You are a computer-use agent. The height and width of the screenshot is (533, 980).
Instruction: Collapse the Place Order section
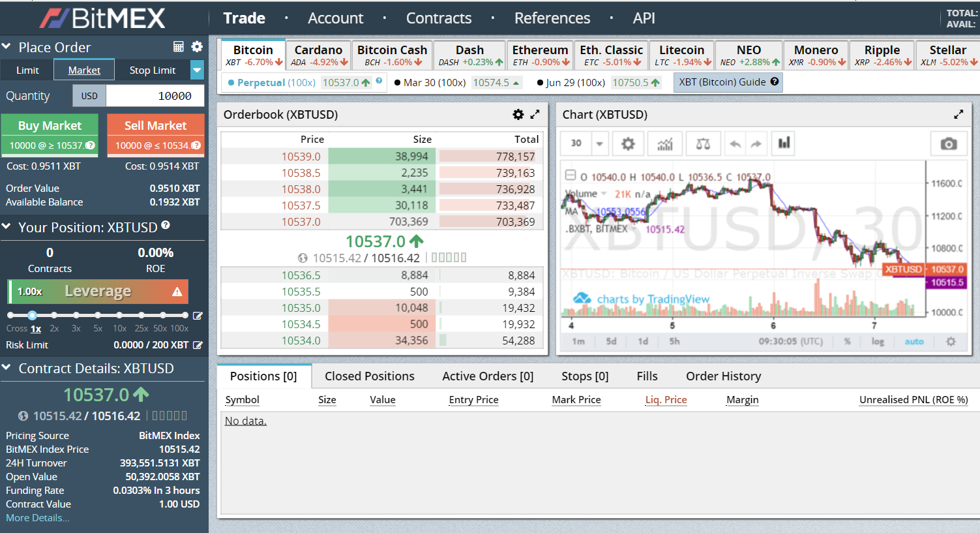pyautogui.click(x=7, y=47)
